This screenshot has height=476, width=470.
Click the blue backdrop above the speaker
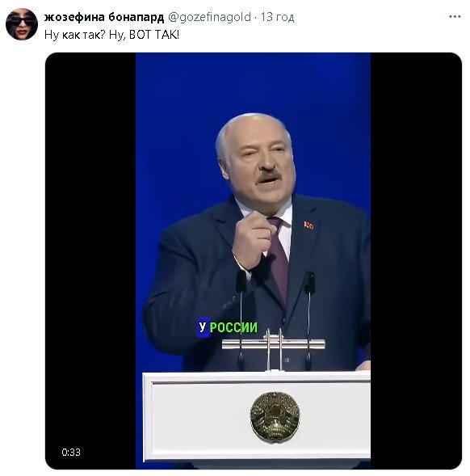pos(253,83)
